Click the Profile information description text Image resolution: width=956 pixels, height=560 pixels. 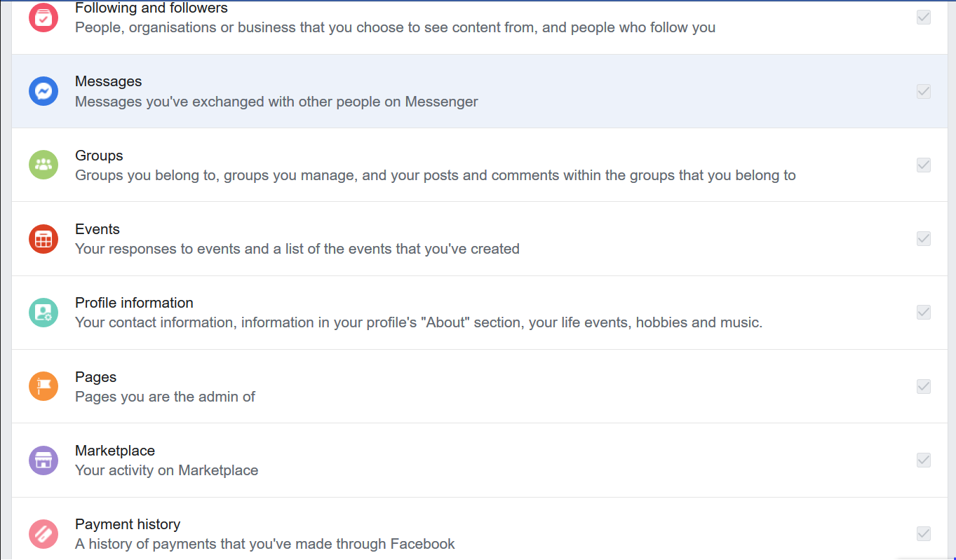[418, 323]
